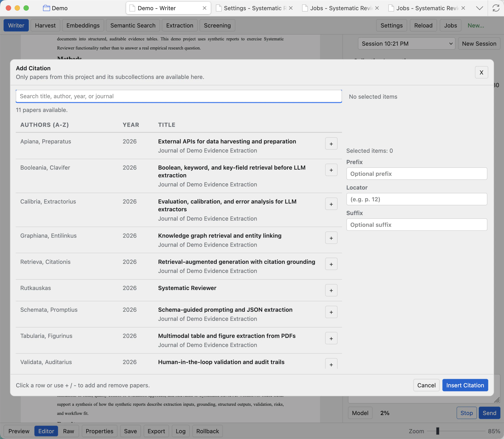Screen dimensions: 504x439
Task: Add the Apiana, Preparatus paper with plus
Action: pyautogui.click(x=331, y=144)
